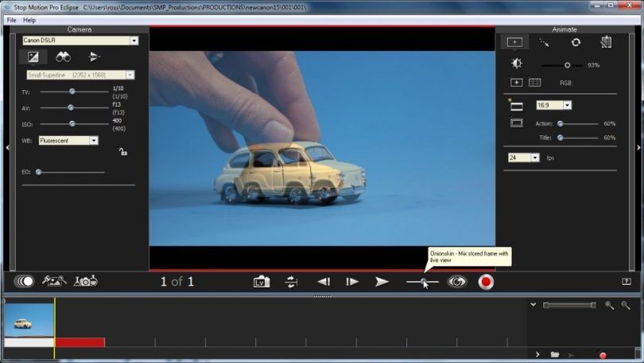
Task: Select the car frame thumbnail in timeline
Action: pos(28,319)
